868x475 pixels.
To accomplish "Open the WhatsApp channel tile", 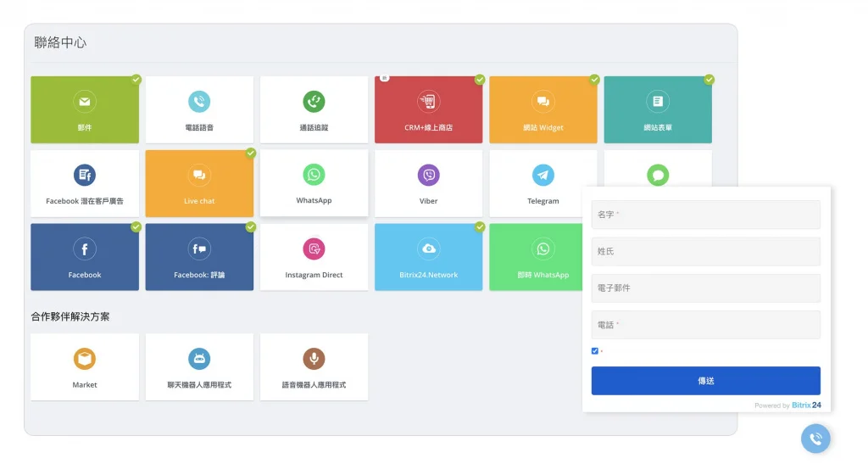I will (314, 182).
